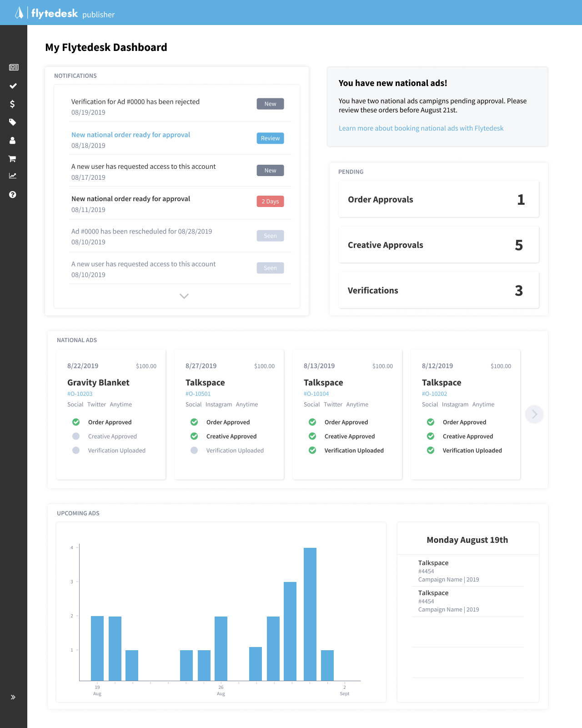This screenshot has width=582, height=728.
Task: Open the shopping cart sidebar icon
Action: (x=12, y=159)
